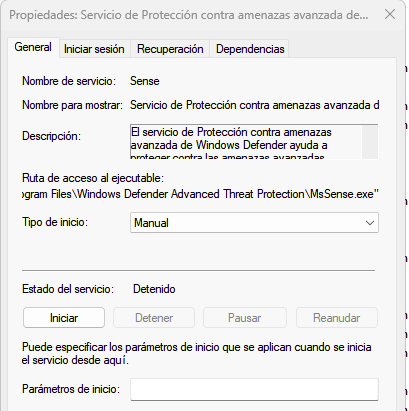Viewport: 409px width, 411px height.
Task: Click the Tipo de inicio label
Action: (x=55, y=222)
